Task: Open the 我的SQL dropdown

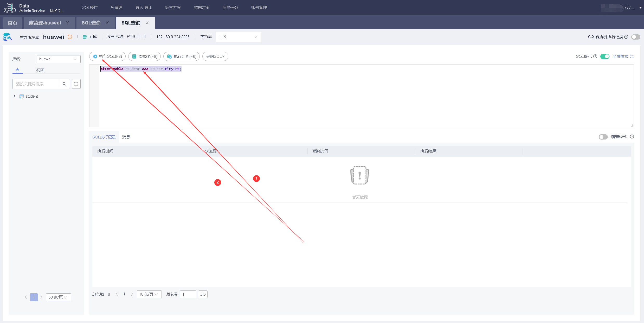Action: click(x=215, y=56)
